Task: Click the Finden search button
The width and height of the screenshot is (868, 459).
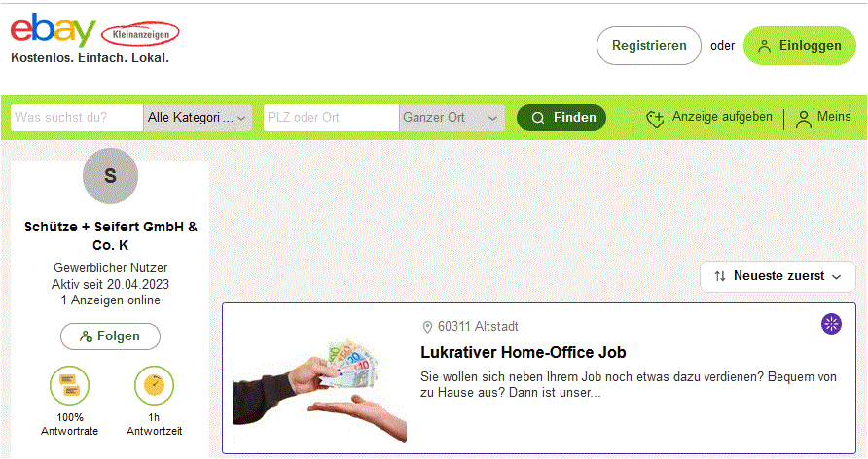Action: (561, 118)
